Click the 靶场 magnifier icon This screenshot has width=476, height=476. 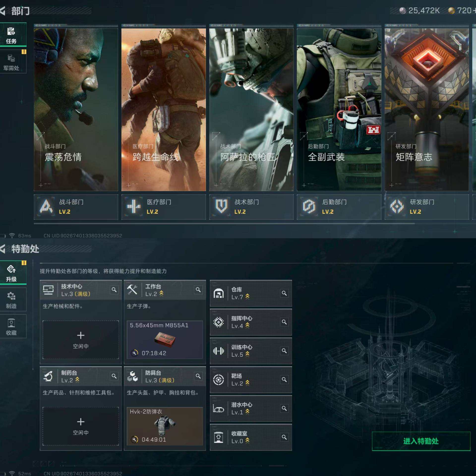tap(284, 379)
